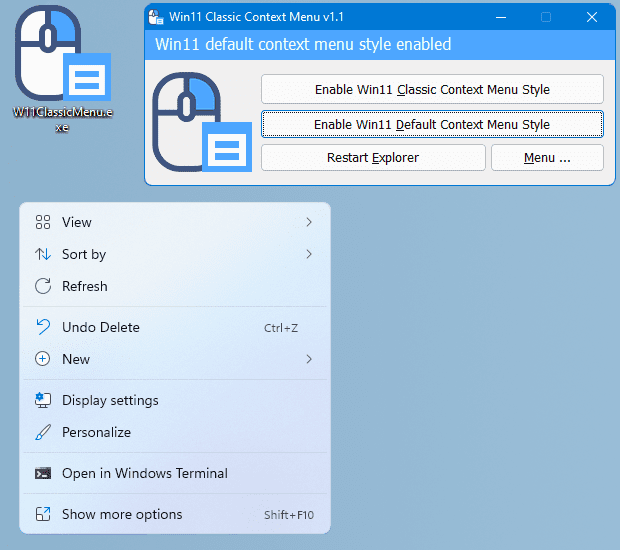Click the Shift+F10 shortcut text
Screen dimensions: 620x550
(289, 515)
